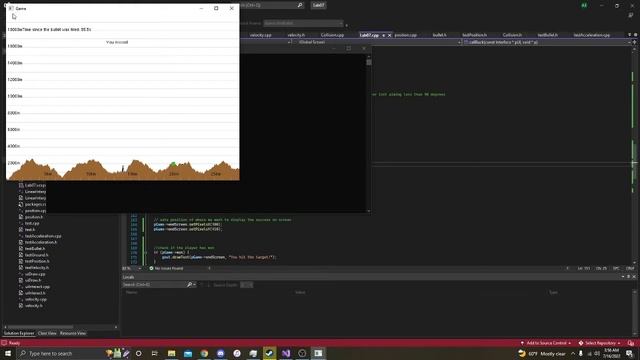
Task: Click the Locals search magnifier icon
Action: pyautogui.click(x=189, y=284)
